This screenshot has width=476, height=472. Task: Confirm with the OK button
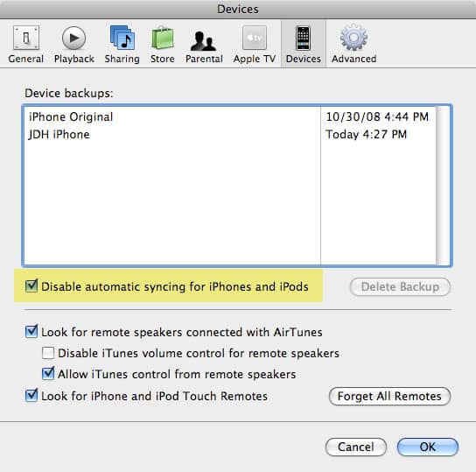[427, 447]
